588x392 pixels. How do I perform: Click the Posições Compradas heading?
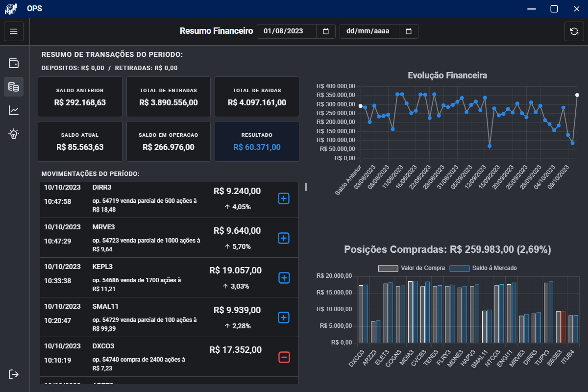pyautogui.click(x=448, y=249)
